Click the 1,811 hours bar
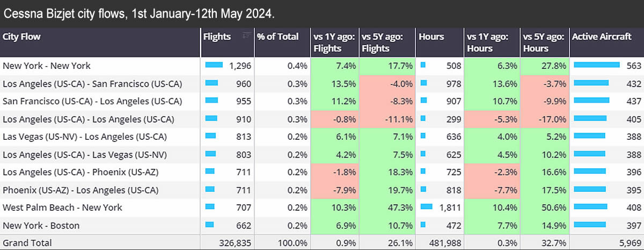The width and height of the screenshot is (644, 250). tap(427, 208)
